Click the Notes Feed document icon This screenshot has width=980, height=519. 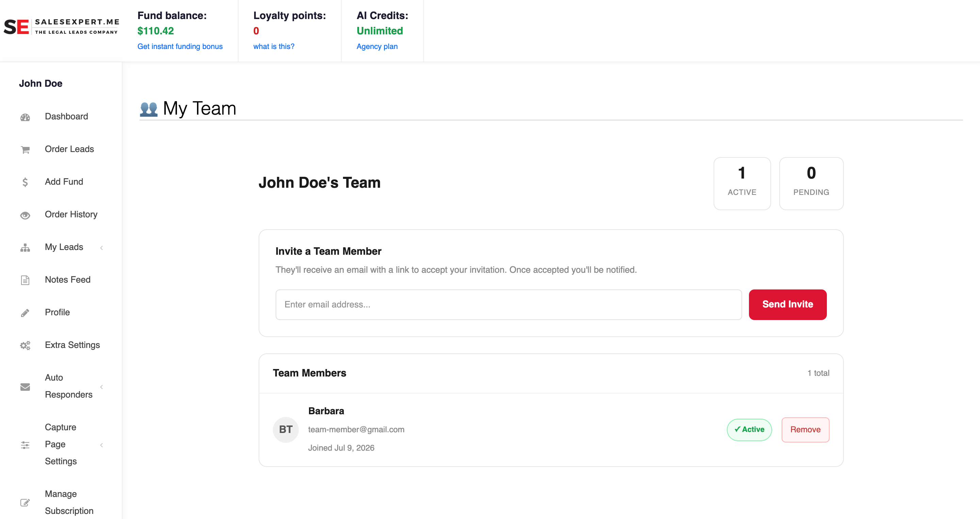pos(25,280)
